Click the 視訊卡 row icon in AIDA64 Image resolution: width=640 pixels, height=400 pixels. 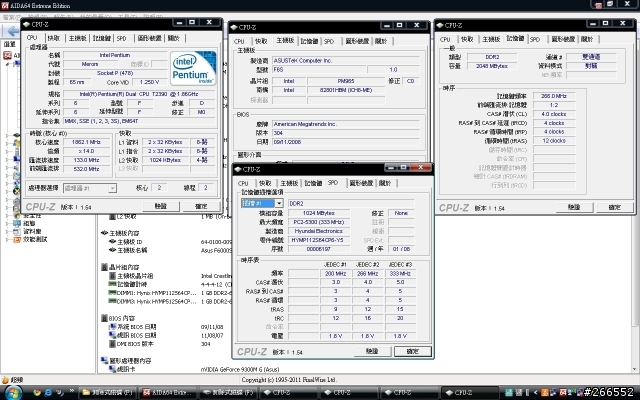112,369
